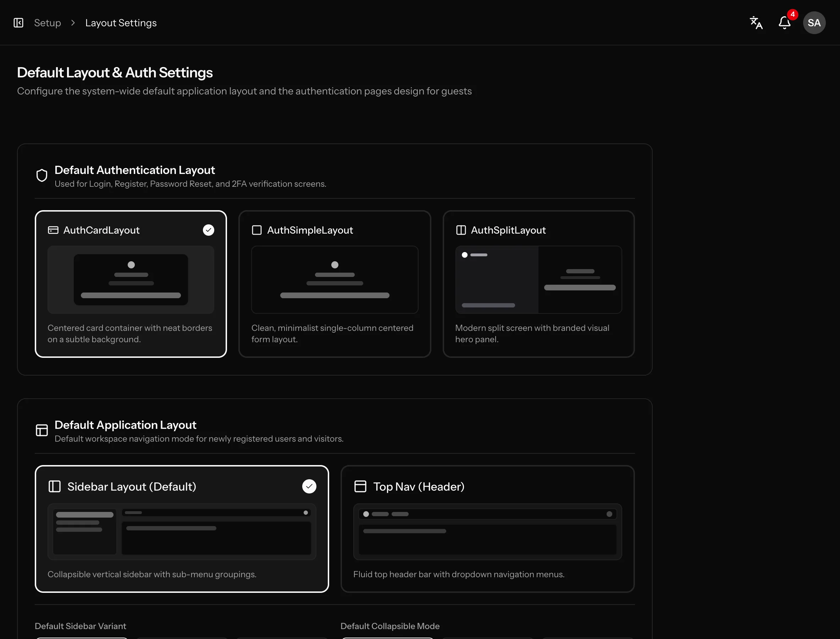Screen dimensions: 840x639
Task: Click the Setup breadcrumb link
Action: [48, 23]
